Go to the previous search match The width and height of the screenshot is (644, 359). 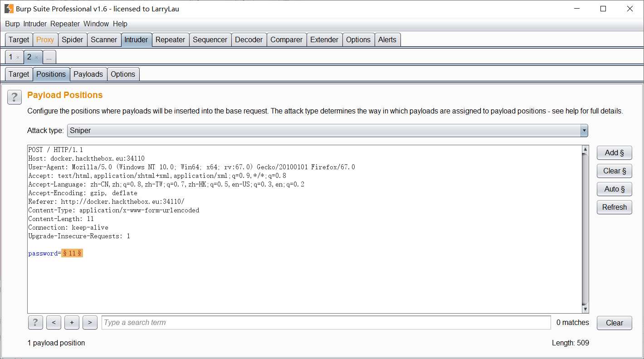pyautogui.click(x=54, y=322)
